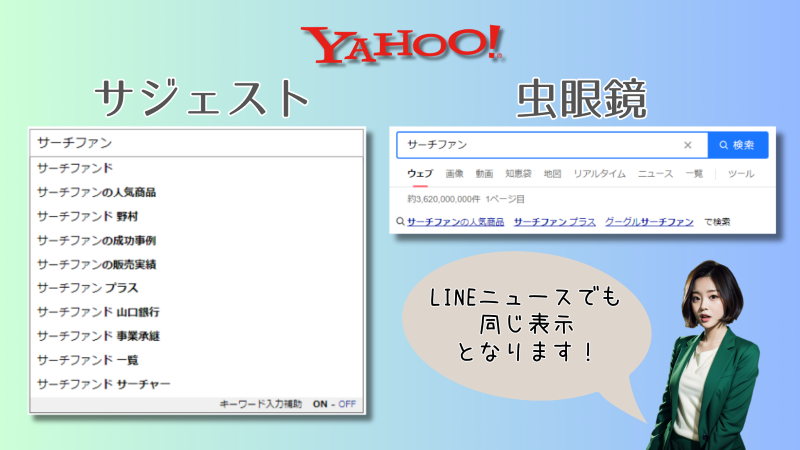Choose suggestion サーチファンド 野村
This screenshot has width=800, height=450.
point(196,216)
